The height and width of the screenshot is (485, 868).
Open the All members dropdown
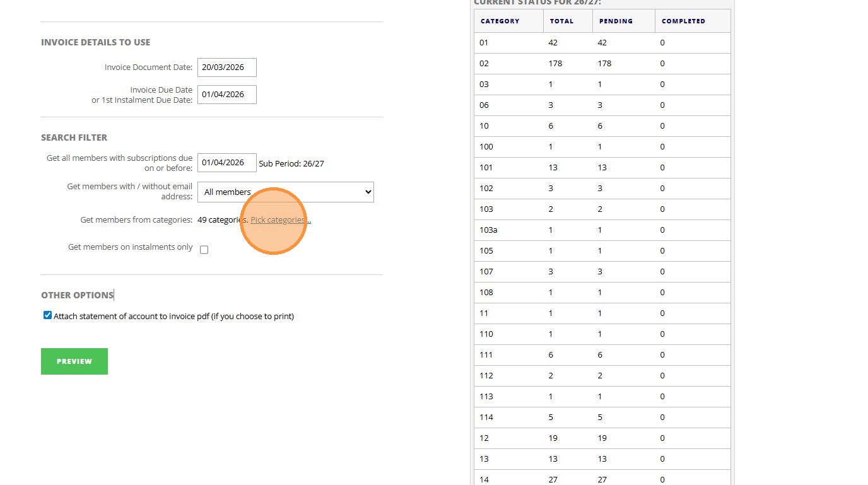coord(285,192)
